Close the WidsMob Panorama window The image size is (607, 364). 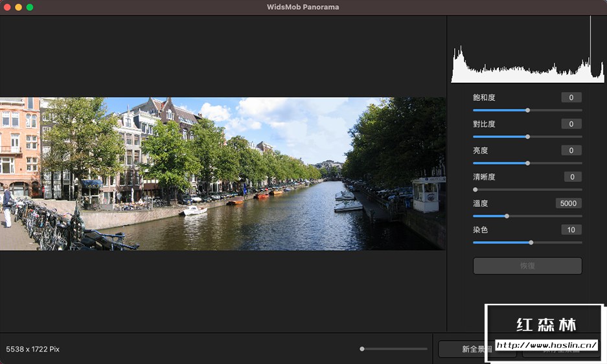coord(7,7)
